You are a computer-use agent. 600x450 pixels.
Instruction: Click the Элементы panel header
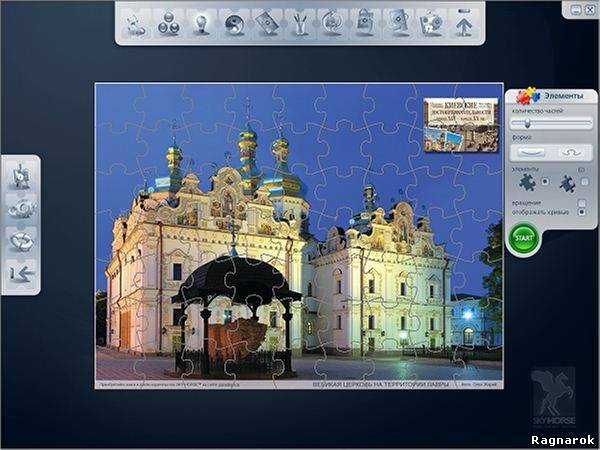point(563,97)
